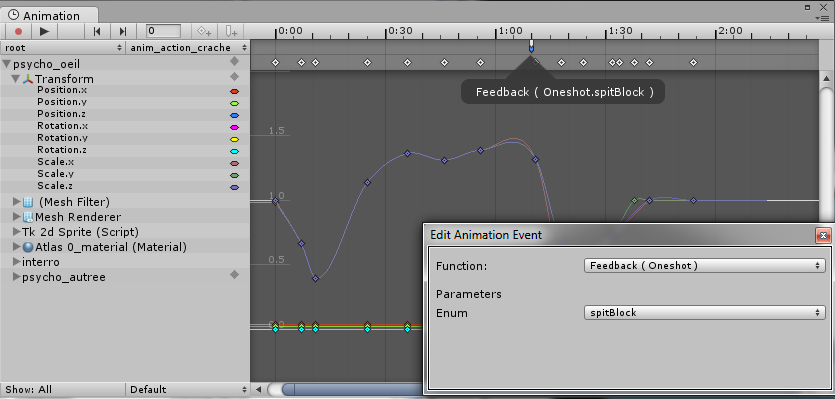Viewport: 835px width, 399px height.
Task: Click the Scale curve keyframe at 1.0 start
Action: [275, 201]
